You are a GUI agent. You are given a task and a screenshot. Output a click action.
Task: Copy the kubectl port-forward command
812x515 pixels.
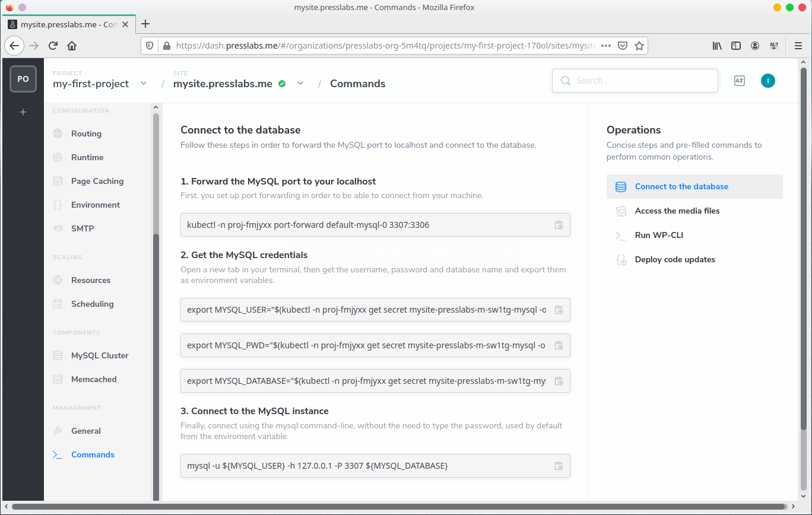[559, 225]
